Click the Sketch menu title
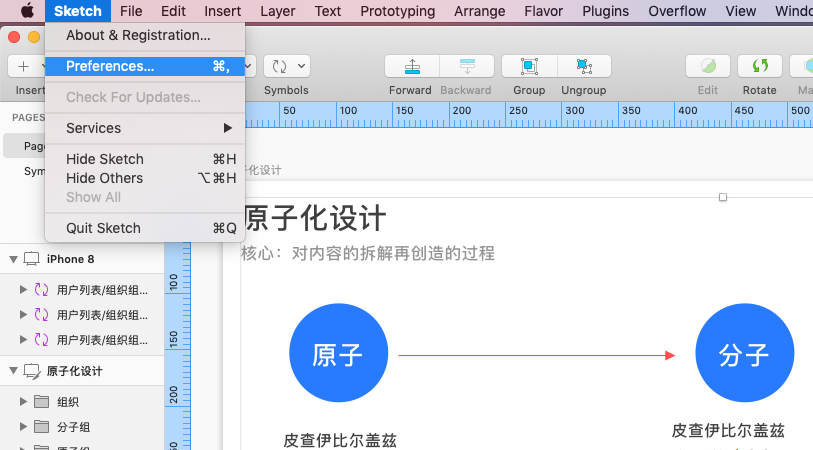The width and height of the screenshot is (813, 450). click(78, 11)
